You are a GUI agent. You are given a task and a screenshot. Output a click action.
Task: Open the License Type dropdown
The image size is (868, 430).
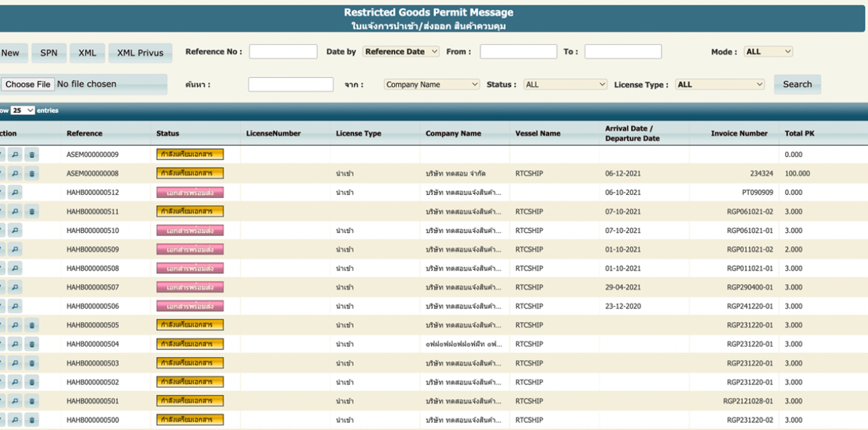(x=720, y=85)
